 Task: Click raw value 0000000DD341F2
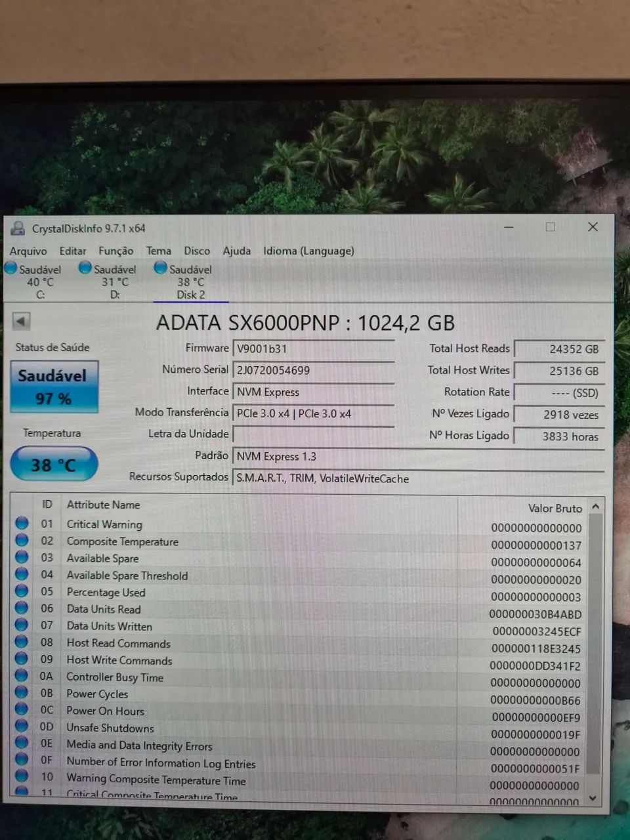point(535,665)
